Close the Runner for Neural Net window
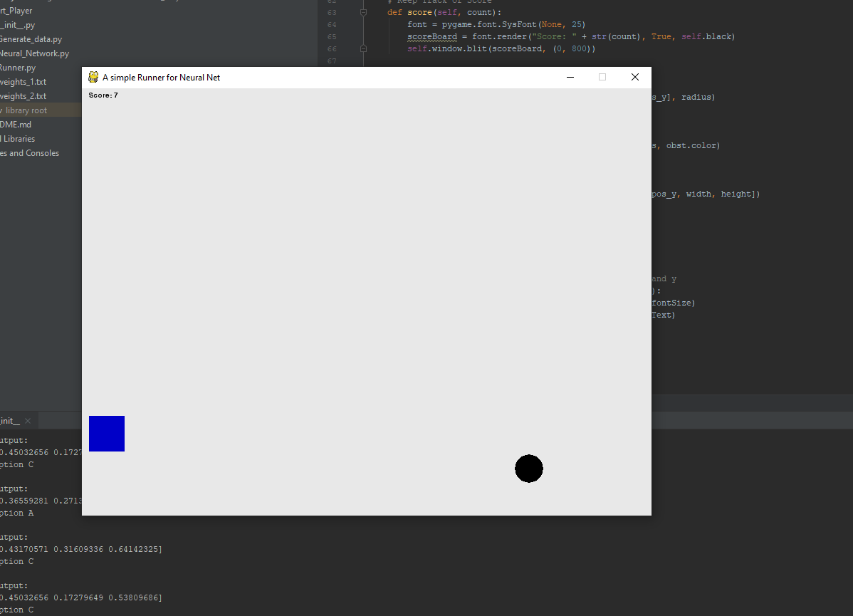Viewport: 853px width, 616px height. point(635,78)
